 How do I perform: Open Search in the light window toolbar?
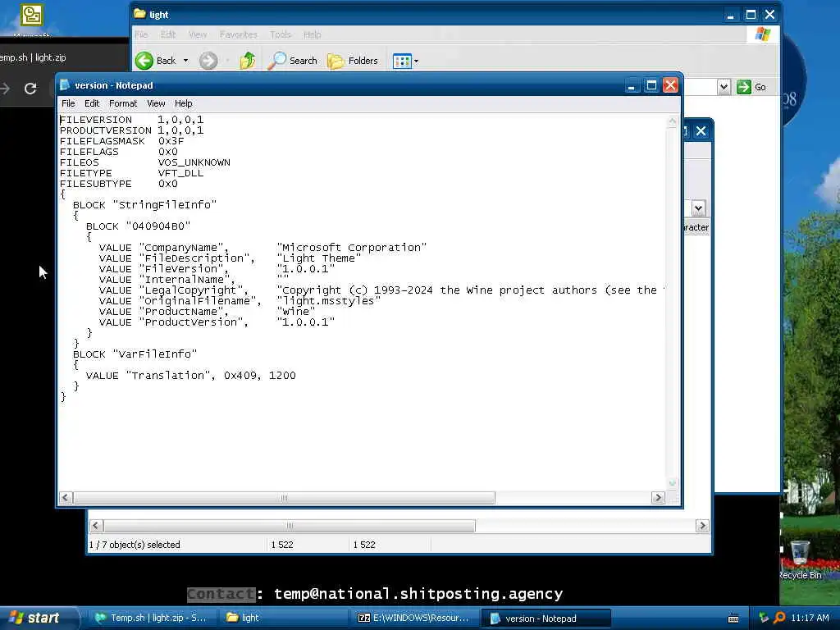pos(293,61)
